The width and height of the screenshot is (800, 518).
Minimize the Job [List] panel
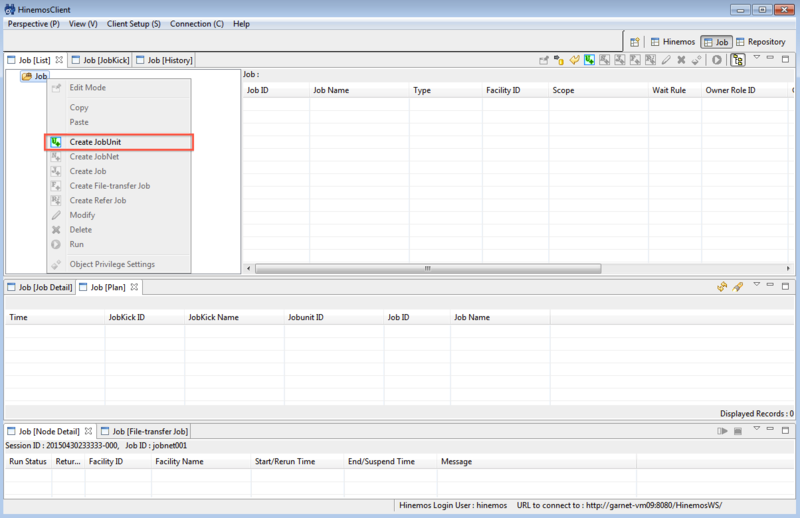coord(770,58)
